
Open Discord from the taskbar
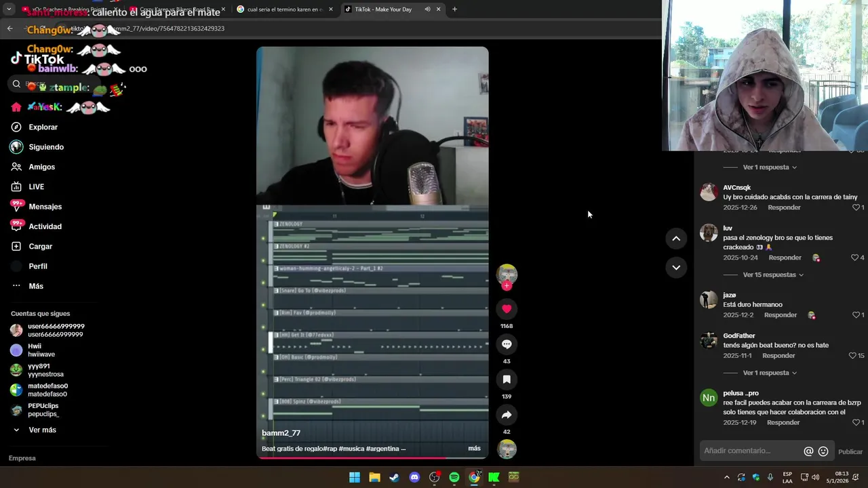coord(414,477)
